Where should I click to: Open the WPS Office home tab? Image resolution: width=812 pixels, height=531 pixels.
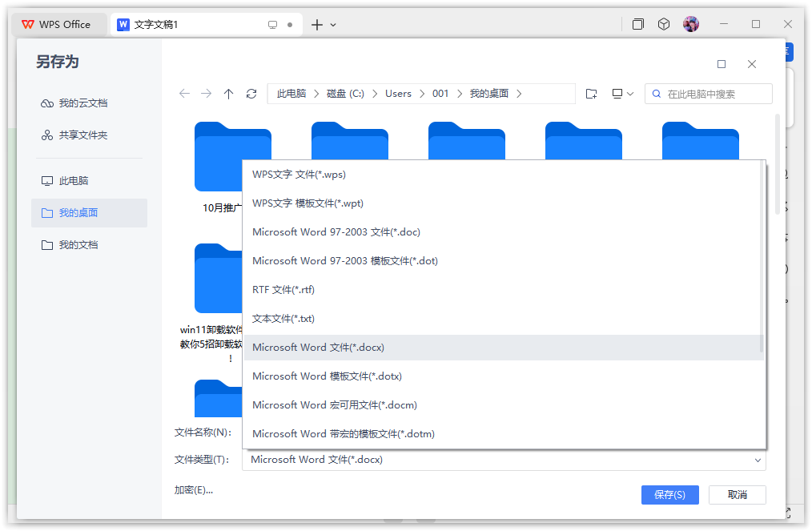pos(56,25)
